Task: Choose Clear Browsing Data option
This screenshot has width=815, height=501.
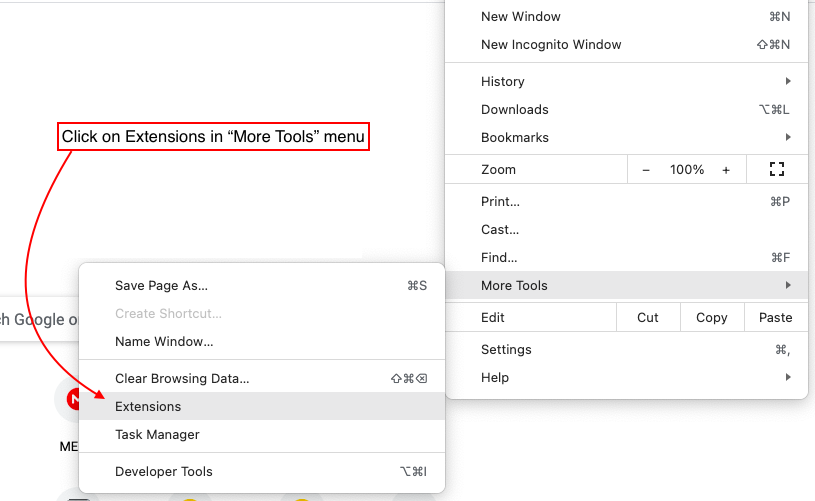Action: coord(182,379)
